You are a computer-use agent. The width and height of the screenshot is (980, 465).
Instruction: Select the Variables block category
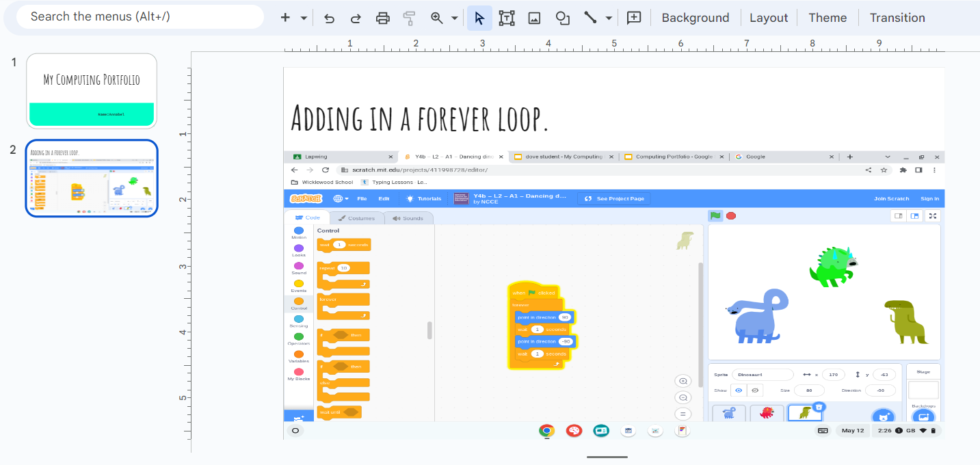tap(299, 357)
